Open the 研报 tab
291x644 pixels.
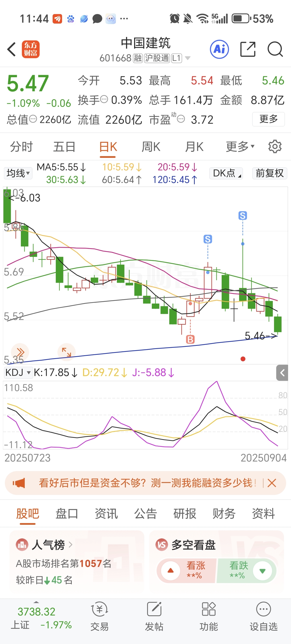pyautogui.click(x=185, y=514)
